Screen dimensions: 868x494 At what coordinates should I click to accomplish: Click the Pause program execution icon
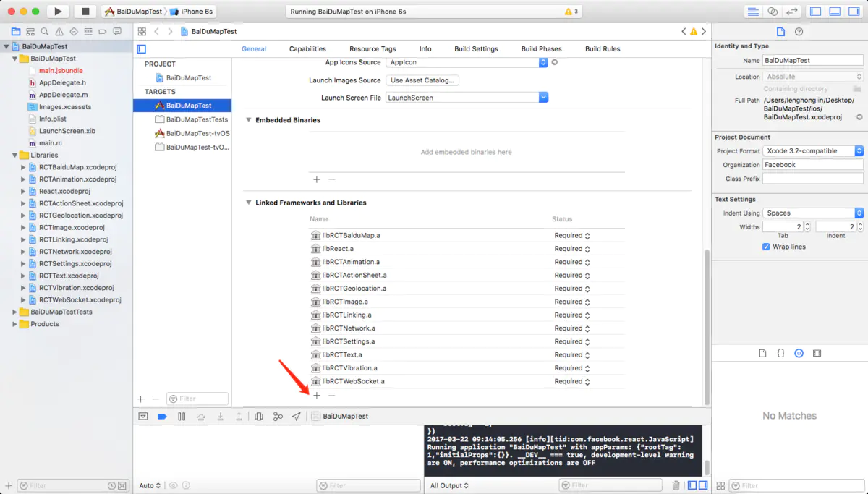click(182, 417)
